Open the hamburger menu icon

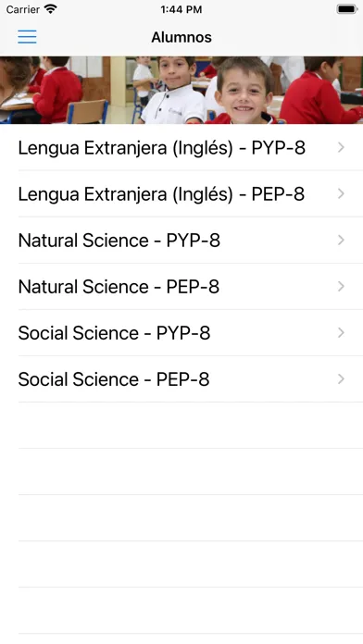[27, 37]
